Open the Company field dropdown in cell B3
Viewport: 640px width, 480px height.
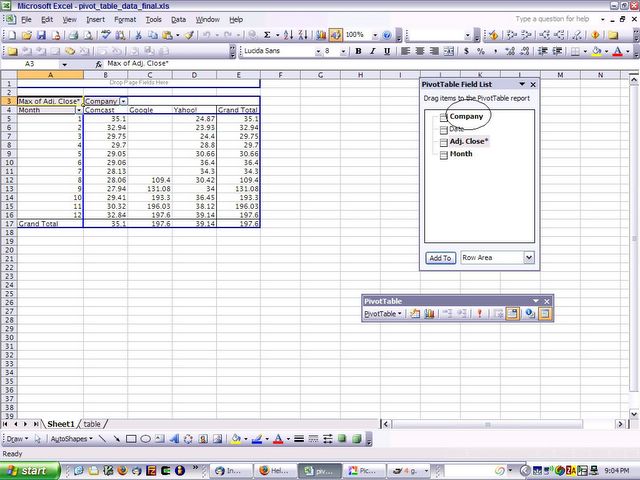coord(123,101)
